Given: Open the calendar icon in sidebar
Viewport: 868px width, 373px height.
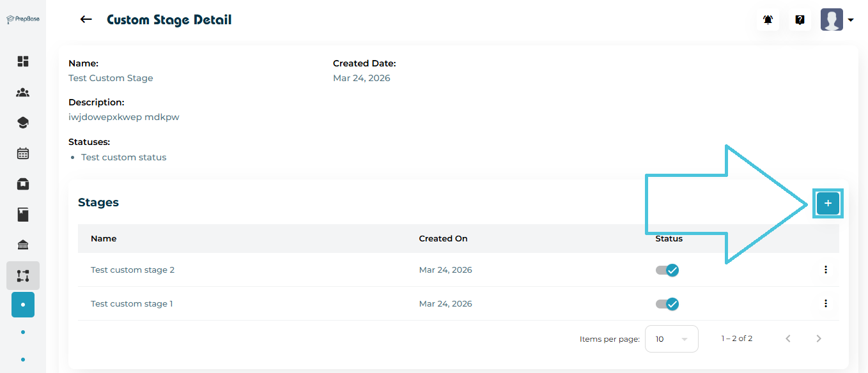Looking at the screenshot, I should click(x=23, y=153).
